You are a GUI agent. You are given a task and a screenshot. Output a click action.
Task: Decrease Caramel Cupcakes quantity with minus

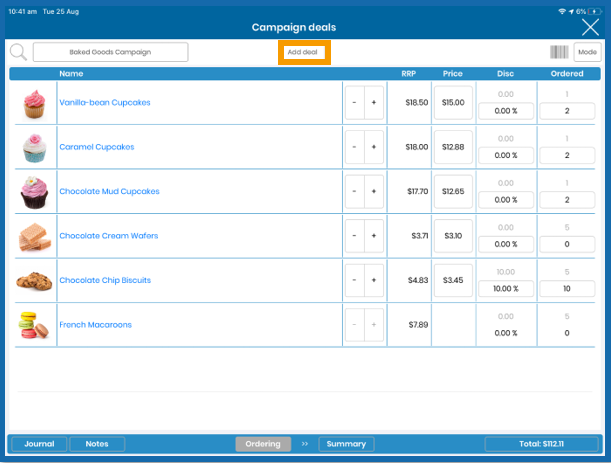tap(355, 147)
